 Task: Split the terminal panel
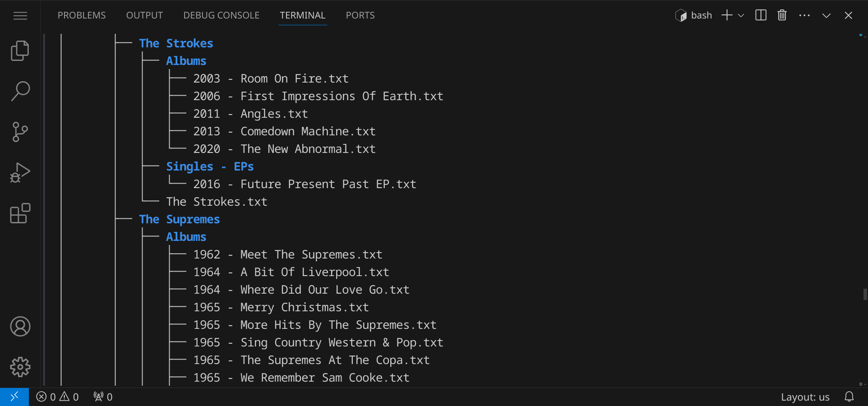761,15
